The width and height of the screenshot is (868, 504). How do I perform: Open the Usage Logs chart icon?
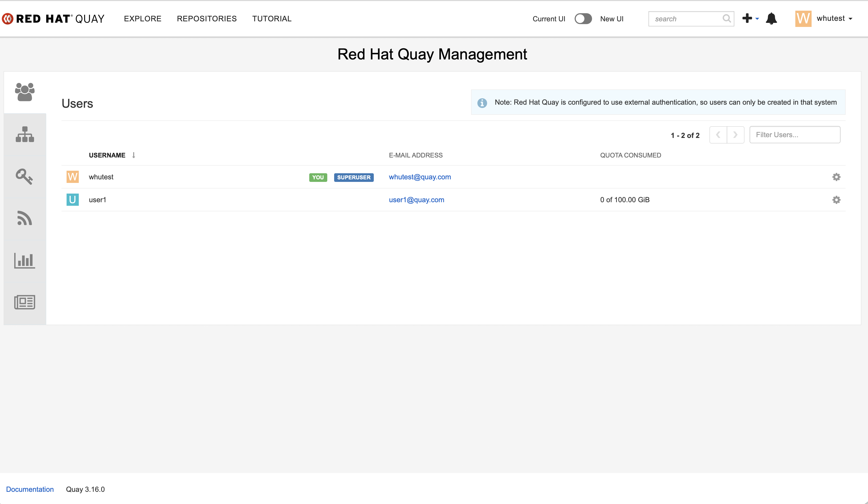pos(24,260)
